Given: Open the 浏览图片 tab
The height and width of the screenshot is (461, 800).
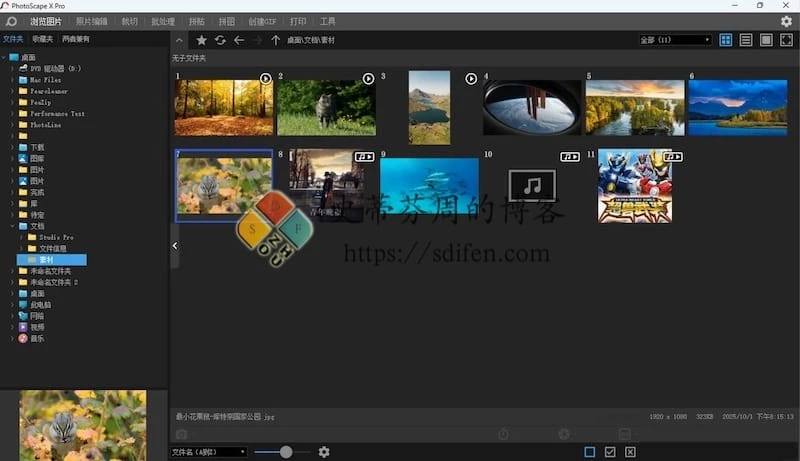Looking at the screenshot, I should (45, 21).
